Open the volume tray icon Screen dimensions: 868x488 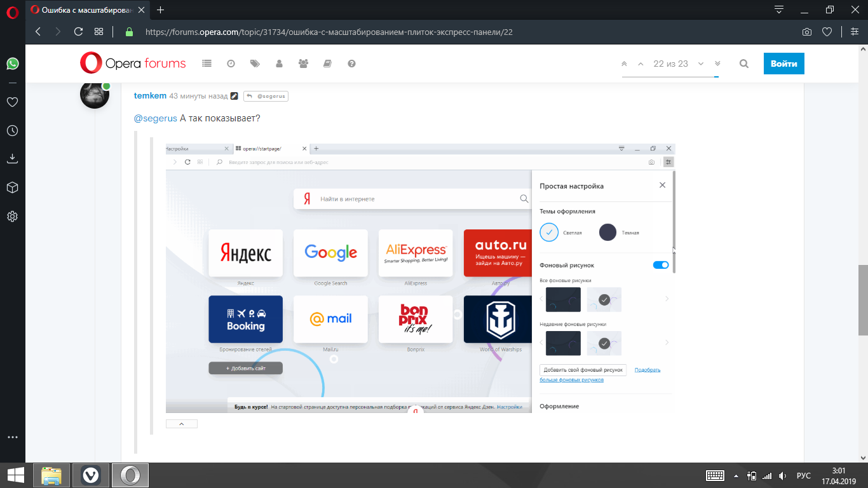click(782, 475)
